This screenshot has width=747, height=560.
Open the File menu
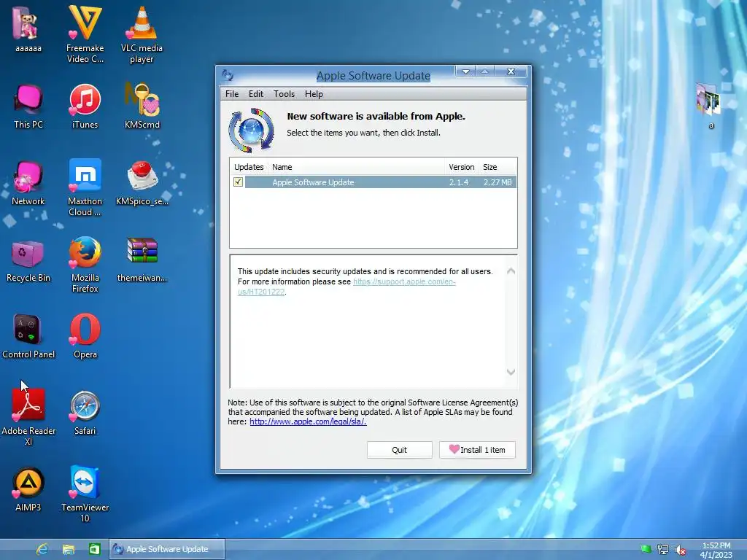pyautogui.click(x=232, y=94)
